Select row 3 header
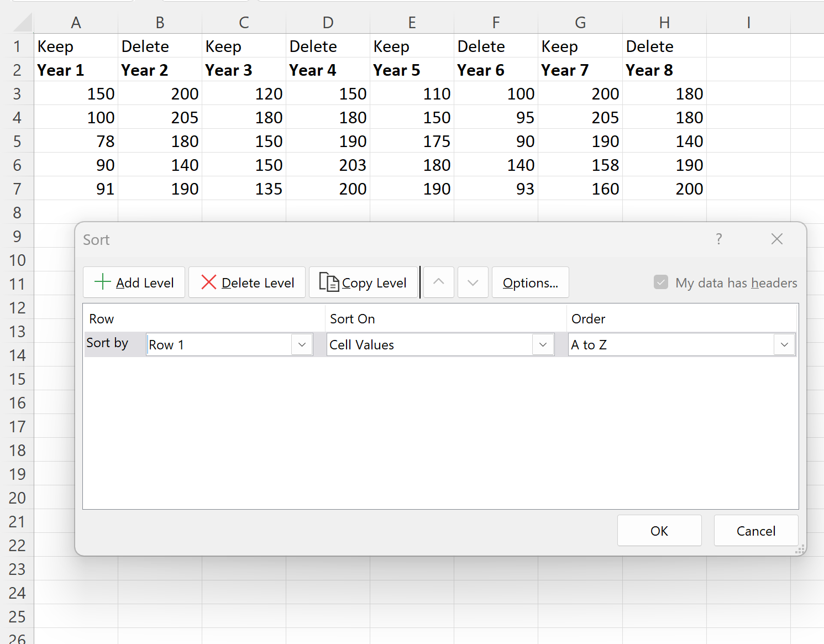Viewport: 824px width, 644px height. coord(17,93)
